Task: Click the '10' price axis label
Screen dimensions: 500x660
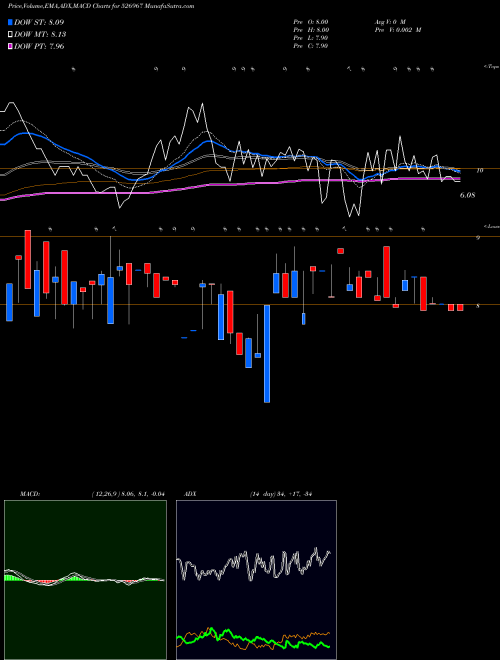Action: pyautogui.click(x=479, y=170)
